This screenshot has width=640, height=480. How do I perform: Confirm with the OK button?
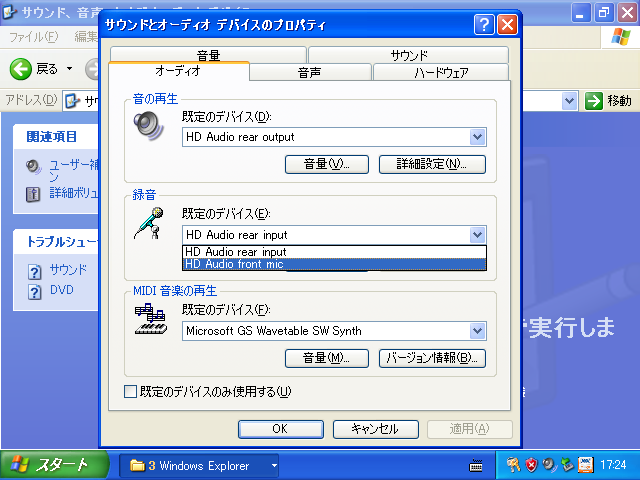click(x=281, y=429)
